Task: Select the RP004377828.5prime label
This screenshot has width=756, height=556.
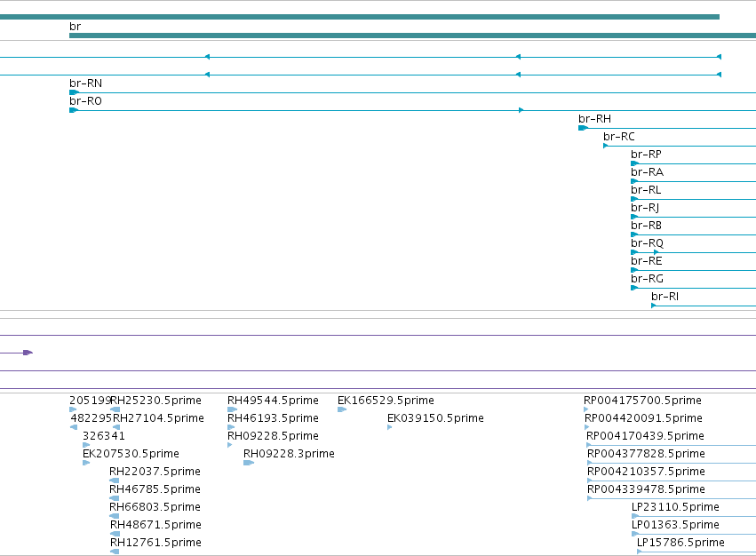Action: [646, 454]
